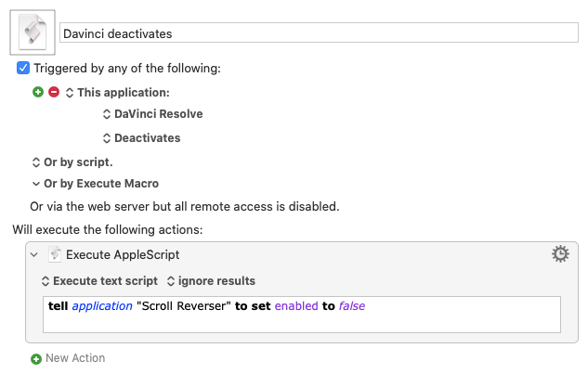588x374 pixels.
Task: Click the Execute AppleScript action title
Action: pyautogui.click(x=123, y=254)
